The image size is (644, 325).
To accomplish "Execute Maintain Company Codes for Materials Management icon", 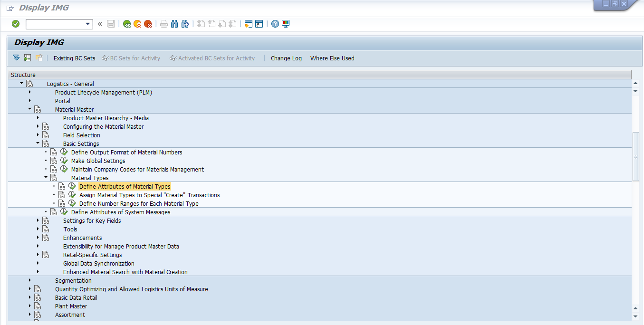I will [x=64, y=169].
